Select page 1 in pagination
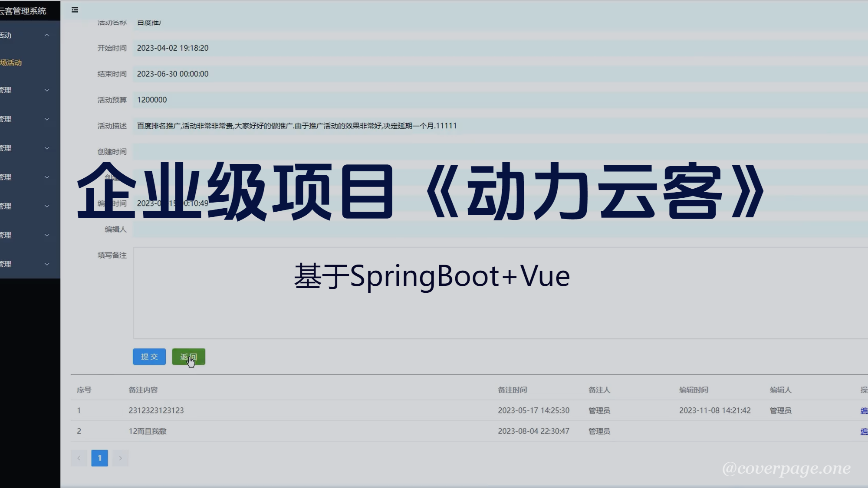 pyautogui.click(x=99, y=458)
